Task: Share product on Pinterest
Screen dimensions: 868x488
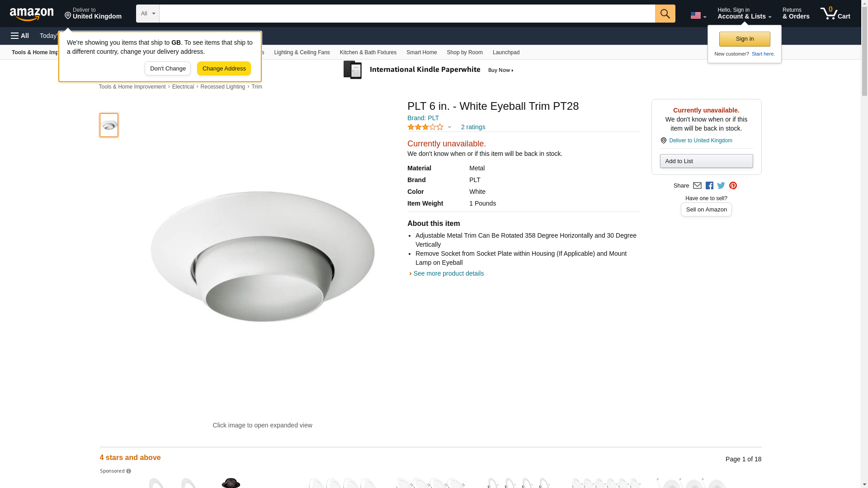Action: [x=733, y=186]
